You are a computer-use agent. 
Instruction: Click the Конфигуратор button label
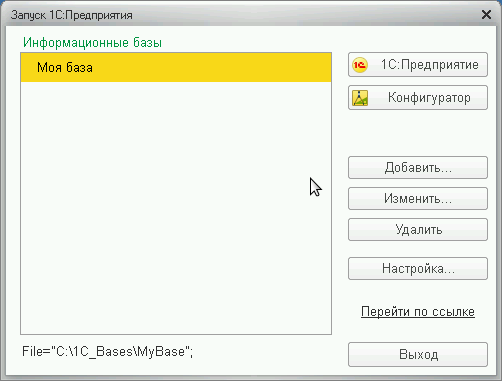[429, 98]
